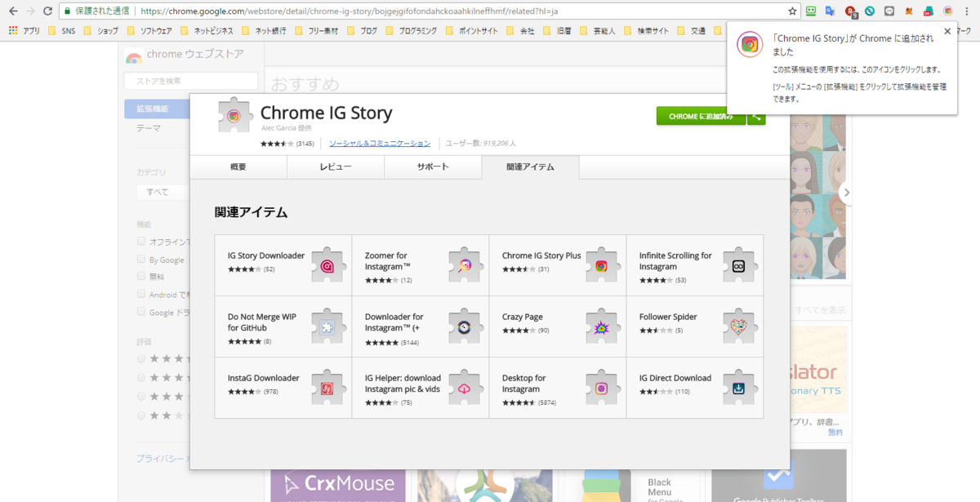Open the InstaG Downloader title
The image size is (980, 502).
pyautogui.click(x=264, y=378)
